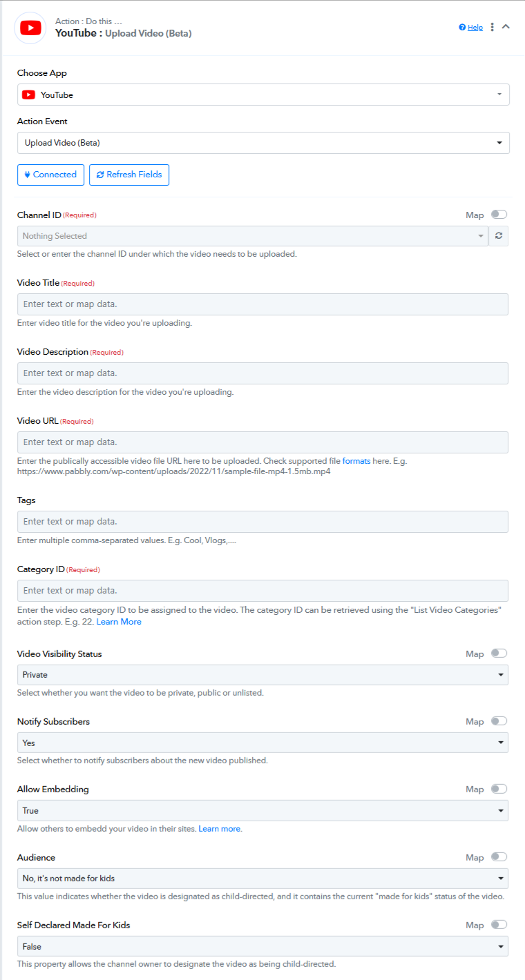This screenshot has height=980, width=525.
Task: Open the Choose App dropdown
Action: (263, 95)
